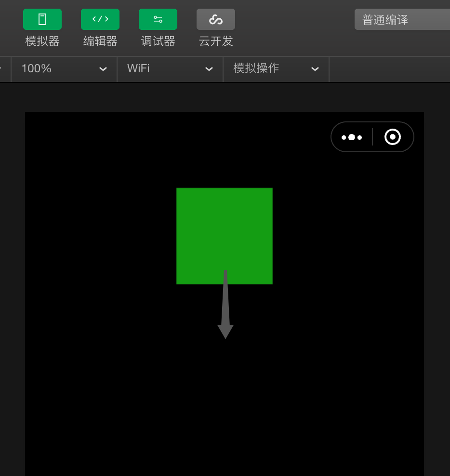Click the capsule more options dots in mini program
Viewport: 450px width, 476px height.
tap(352, 137)
